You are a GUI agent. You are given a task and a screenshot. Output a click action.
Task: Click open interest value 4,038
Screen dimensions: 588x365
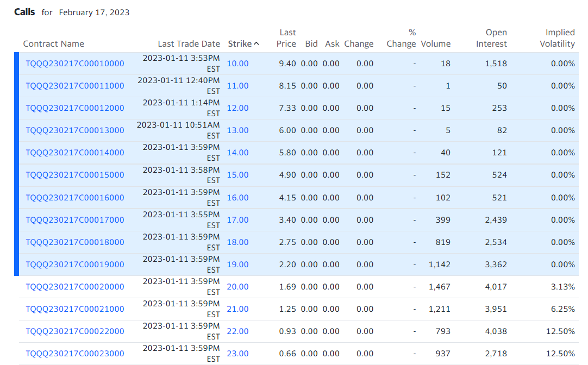(496, 332)
